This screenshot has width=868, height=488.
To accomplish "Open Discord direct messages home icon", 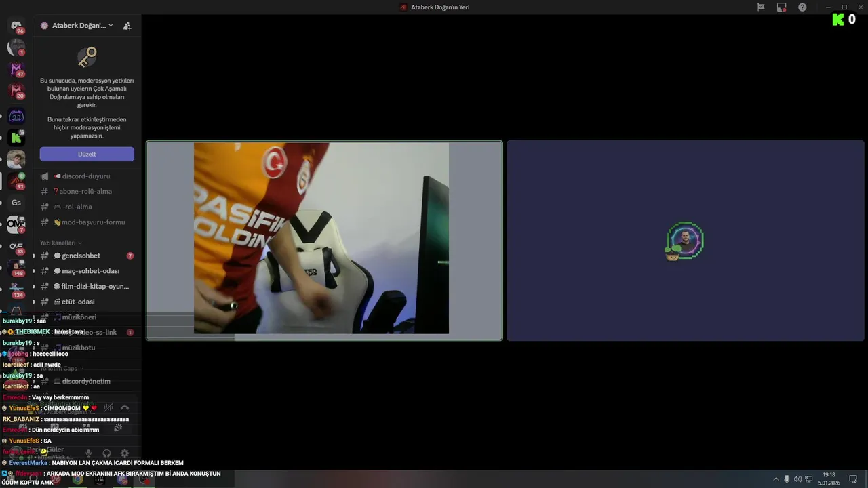I will tap(16, 26).
